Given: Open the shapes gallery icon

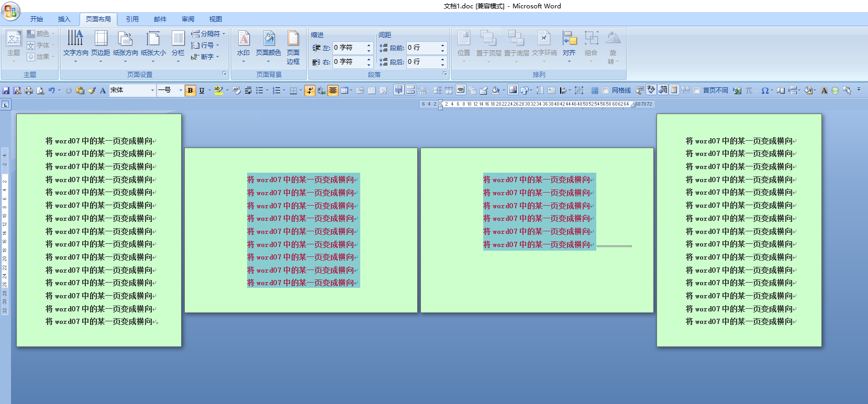Looking at the screenshot, I should pyautogui.click(x=524, y=91).
